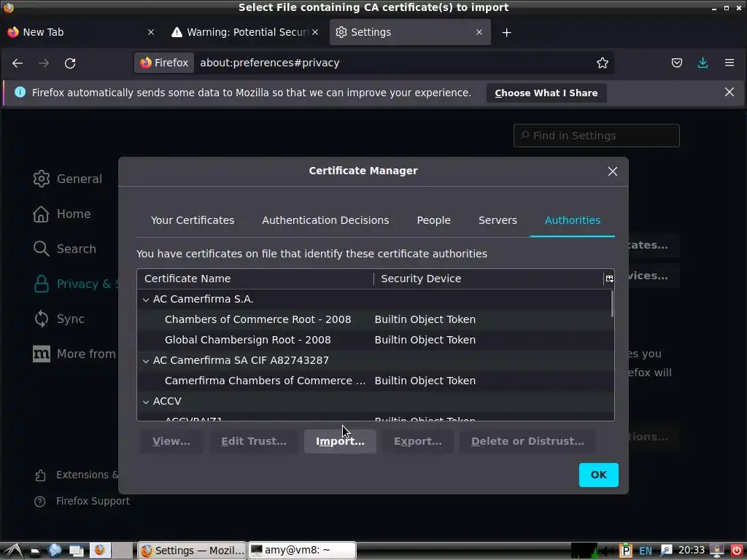
Task: Collapse the ACCV tree group
Action: 146,402
